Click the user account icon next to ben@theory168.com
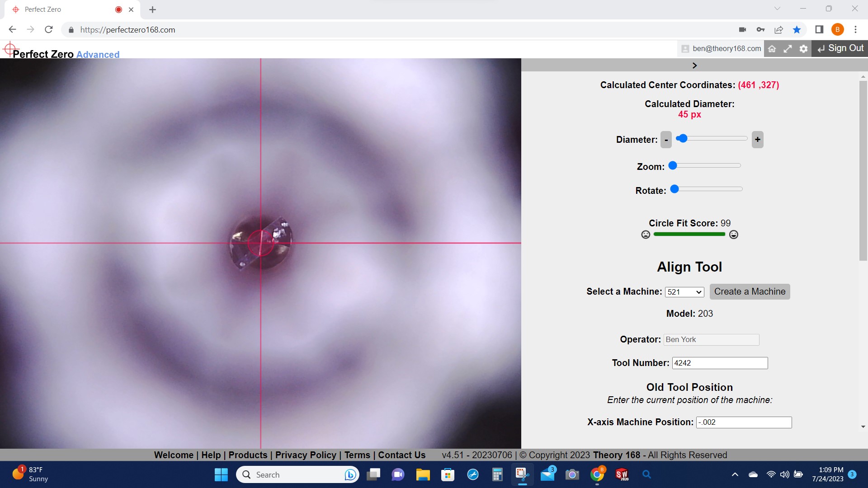This screenshot has height=488, width=868. (685, 48)
